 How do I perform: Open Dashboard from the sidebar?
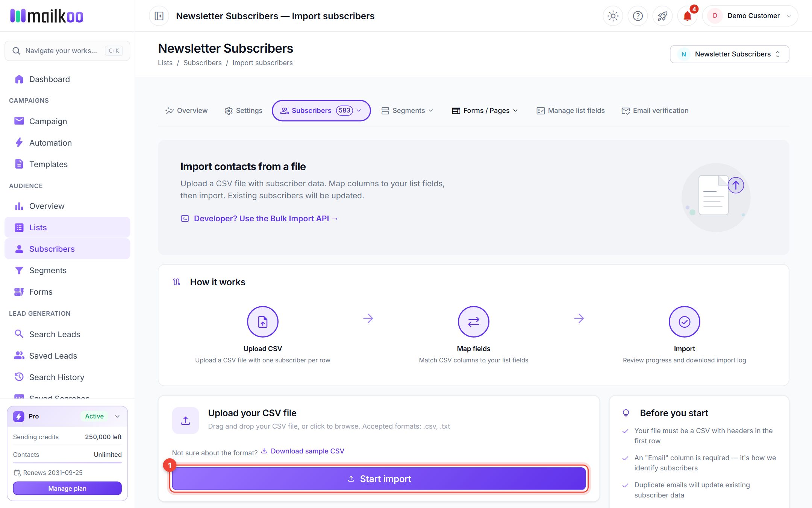tap(67, 79)
